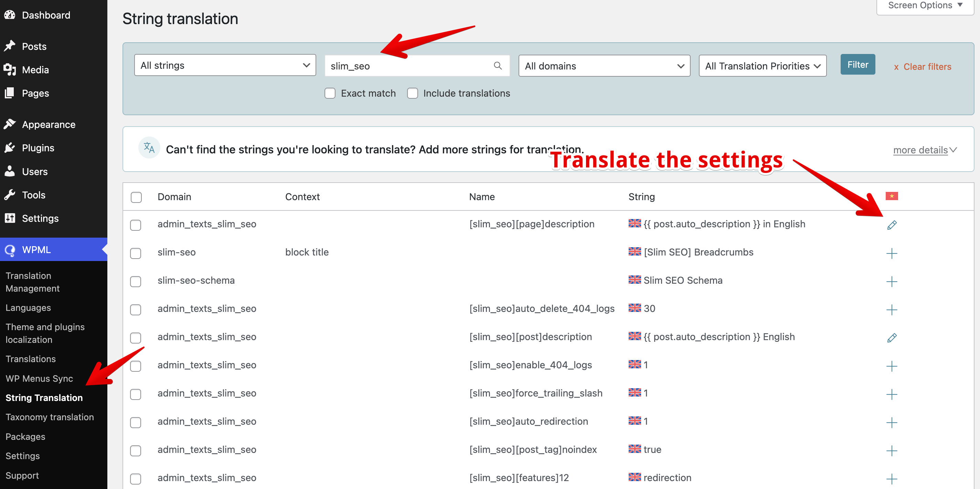The width and height of the screenshot is (980, 489).
Task: Check the [slim_seo][page]description row checkbox
Action: coord(136,225)
